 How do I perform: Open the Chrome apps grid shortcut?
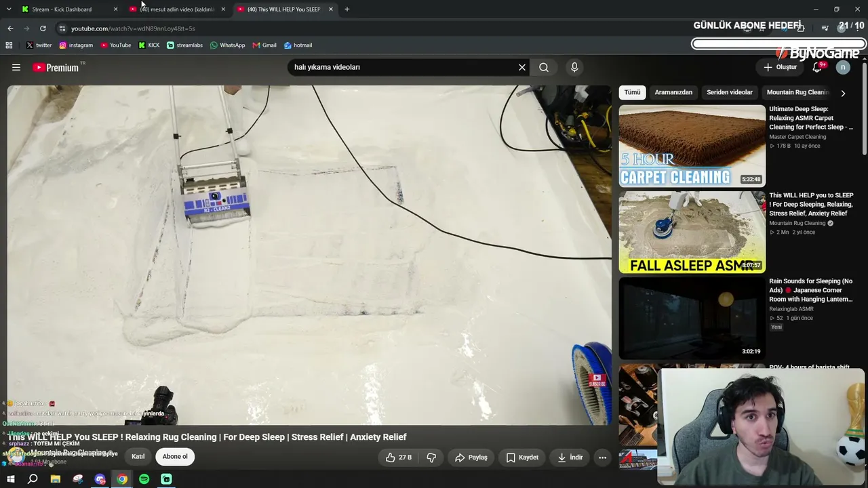click(x=9, y=45)
